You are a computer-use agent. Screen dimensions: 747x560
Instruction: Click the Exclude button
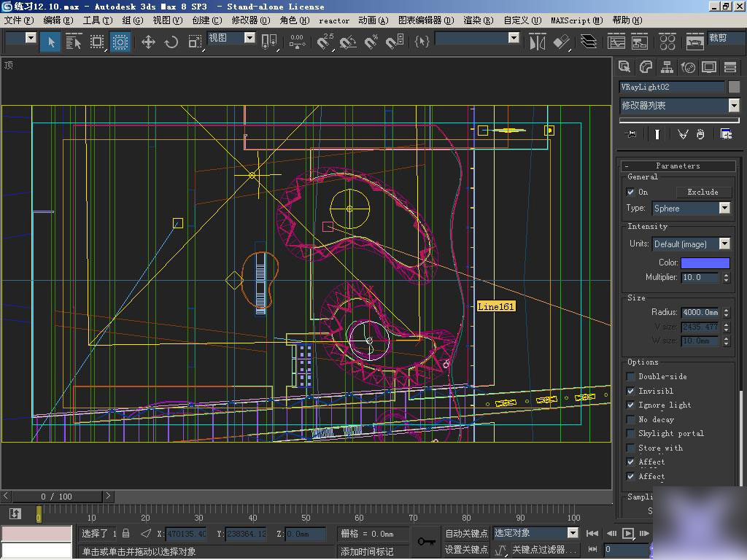coord(703,192)
